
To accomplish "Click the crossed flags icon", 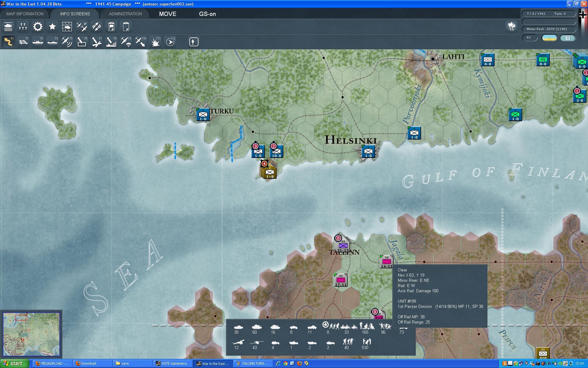I will tap(511, 26).
